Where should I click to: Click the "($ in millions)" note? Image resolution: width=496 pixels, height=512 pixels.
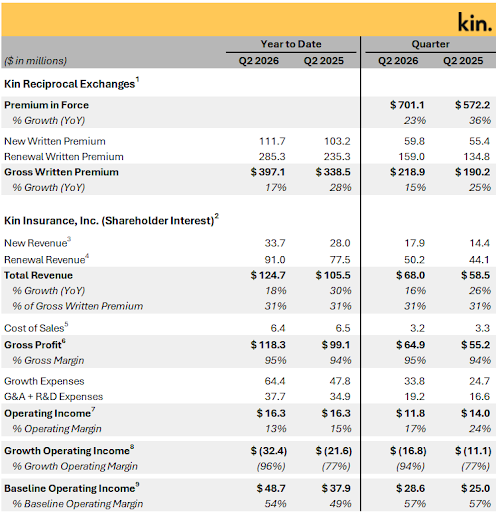tap(36, 61)
